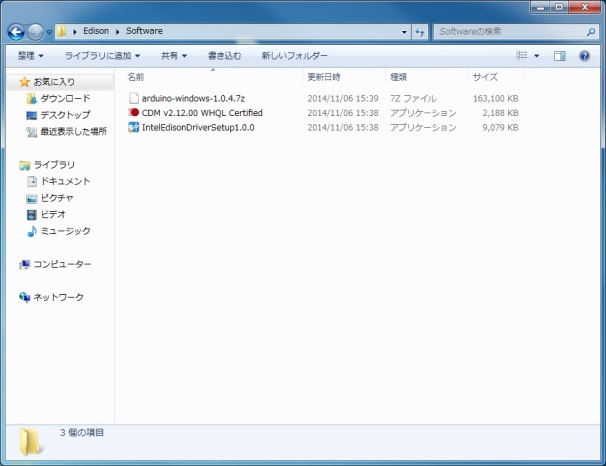Click the folder icon in the address bar

pos(61,31)
